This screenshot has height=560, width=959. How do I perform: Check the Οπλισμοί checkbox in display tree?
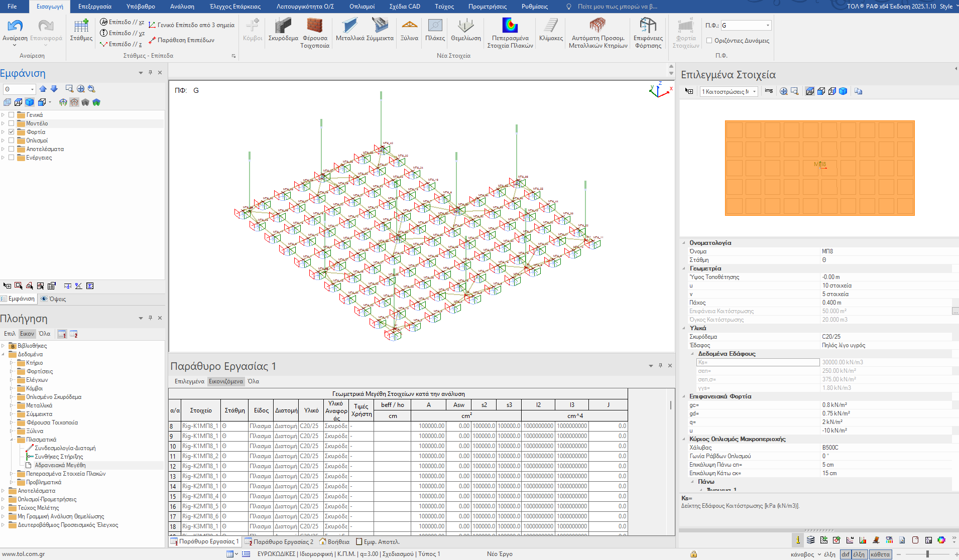(x=12, y=141)
